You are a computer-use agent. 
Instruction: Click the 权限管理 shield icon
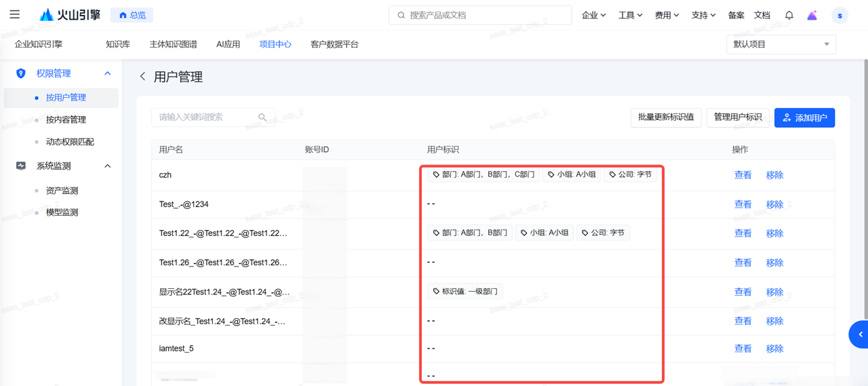pos(21,73)
